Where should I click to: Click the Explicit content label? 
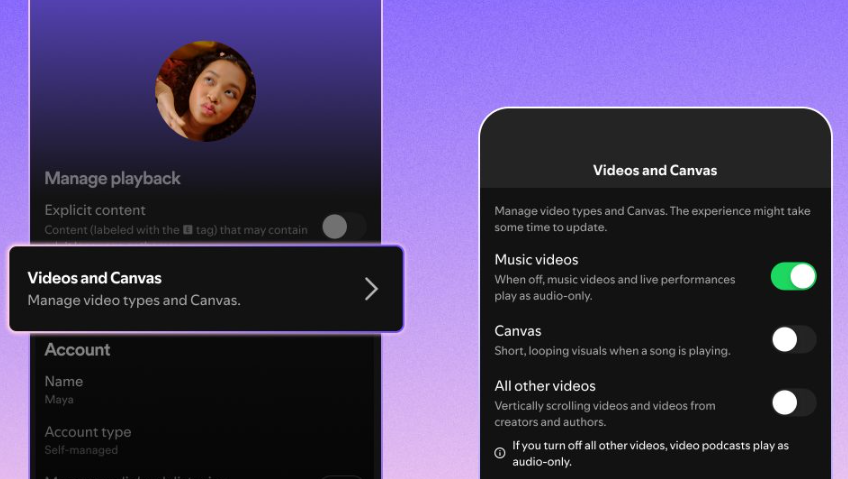pyautogui.click(x=95, y=210)
